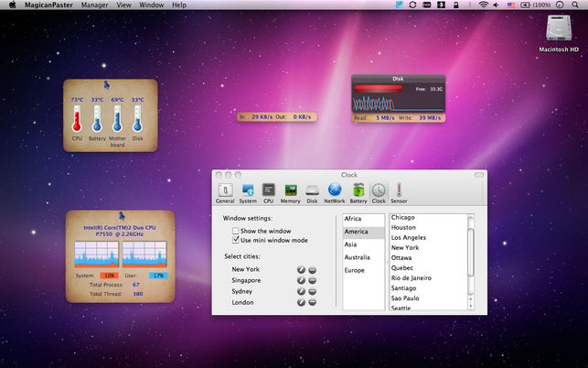The image size is (588, 368).
Task: Click the Wi-Fi status icon
Action: point(484,5)
